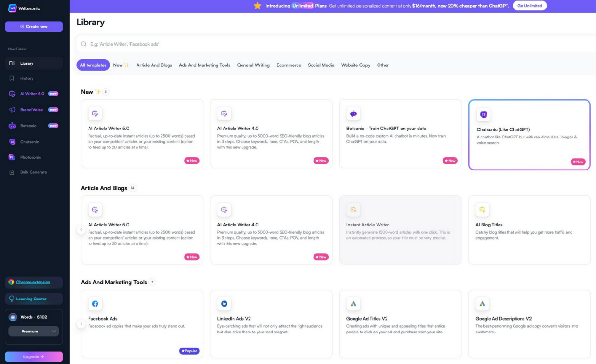Click the Chrome logo icon in sidebar
The height and width of the screenshot is (364, 596).
[11, 282]
